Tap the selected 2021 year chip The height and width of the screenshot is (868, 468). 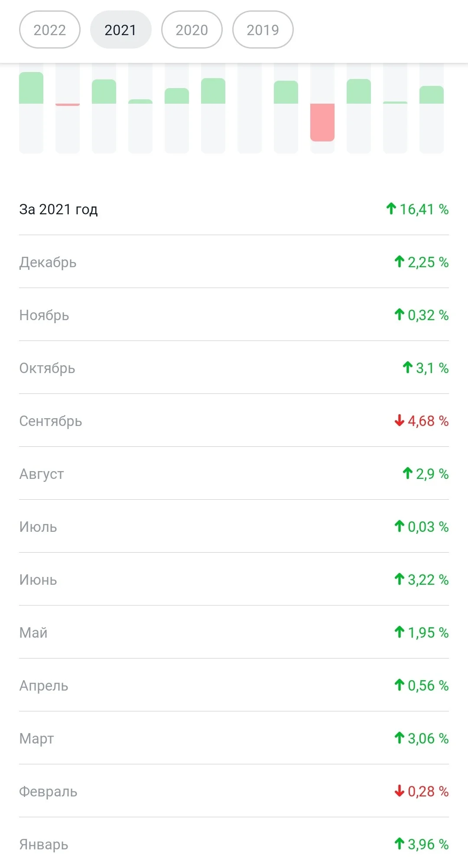[121, 29]
